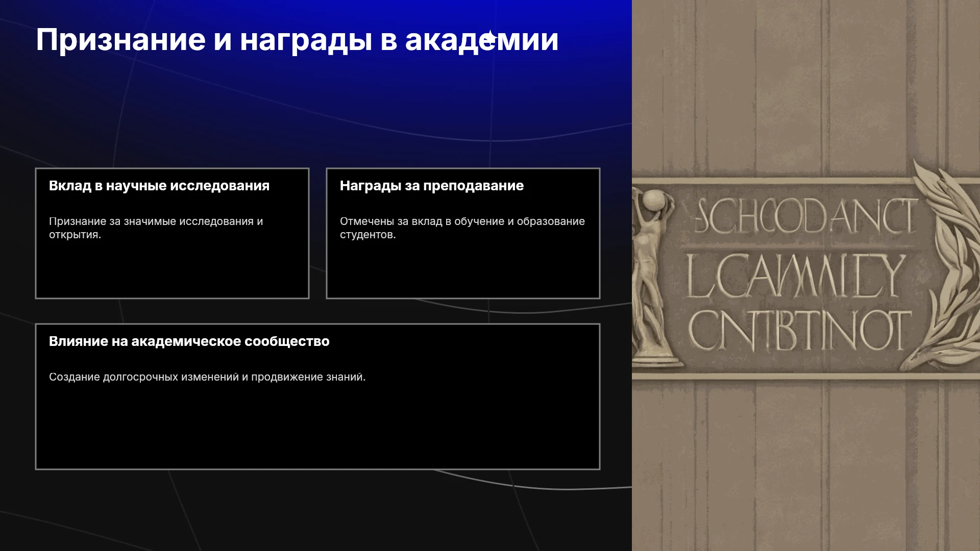This screenshot has height=551, width=980.
Task: Click text "Создание долгосрочных изменений и продвижение знаний."
Action: tap(207, 377)
